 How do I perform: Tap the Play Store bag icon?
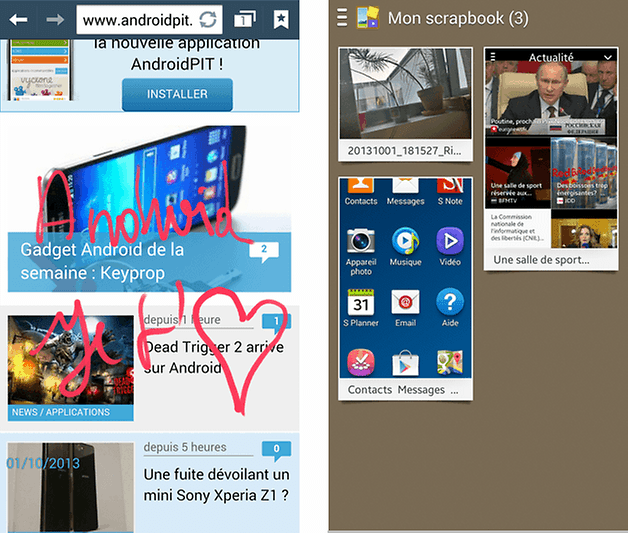[405, 363]
